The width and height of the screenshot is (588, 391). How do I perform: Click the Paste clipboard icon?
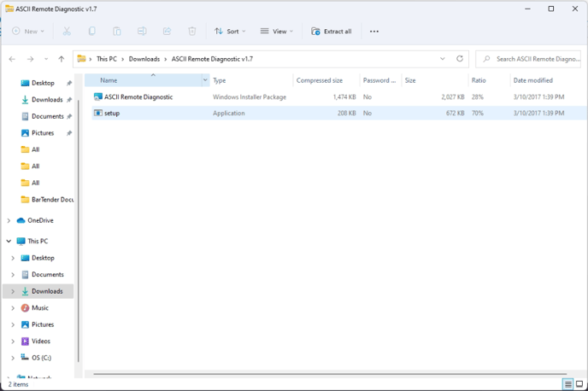(116, 32)
